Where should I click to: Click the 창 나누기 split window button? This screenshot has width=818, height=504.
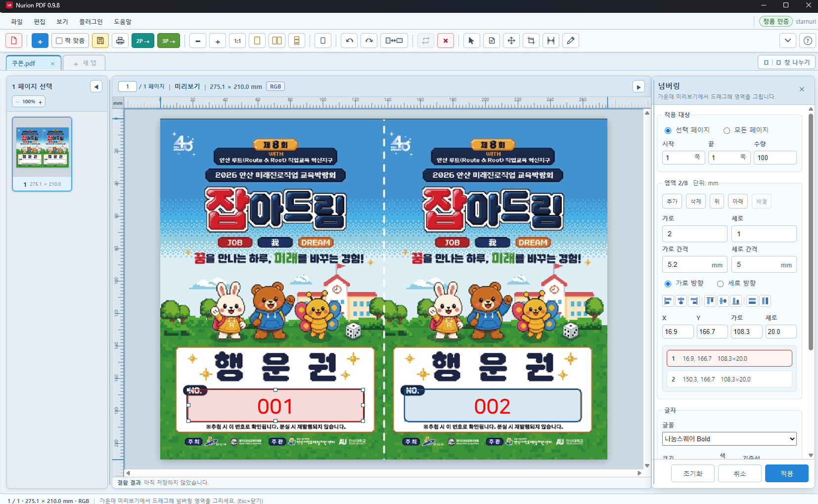786,62
